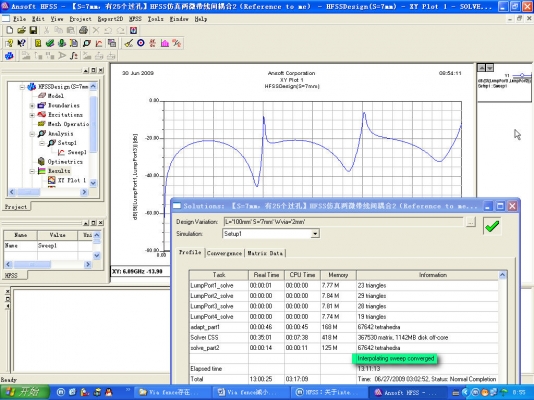This screenshot has width=534, height=400.
Task: Open the yellow design list icon
Action: pyautogui.click(x=38, y=43)
